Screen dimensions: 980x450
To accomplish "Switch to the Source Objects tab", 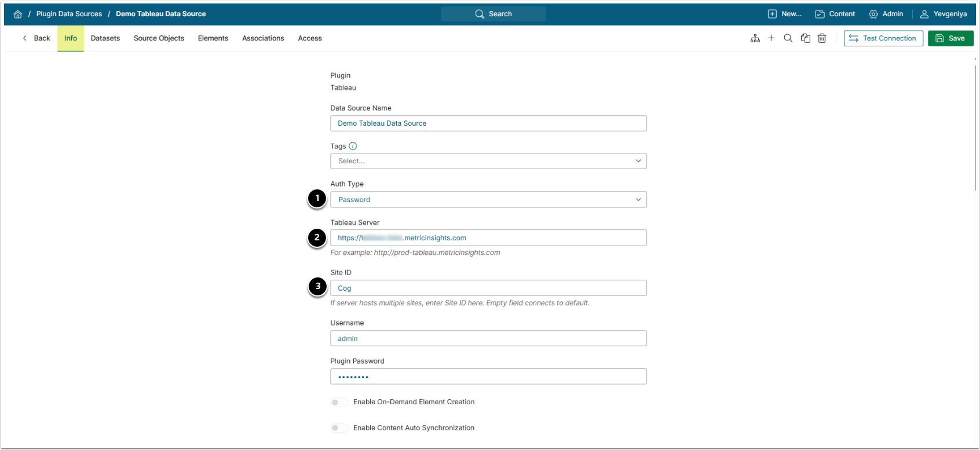I will click(x=159, y=38).
